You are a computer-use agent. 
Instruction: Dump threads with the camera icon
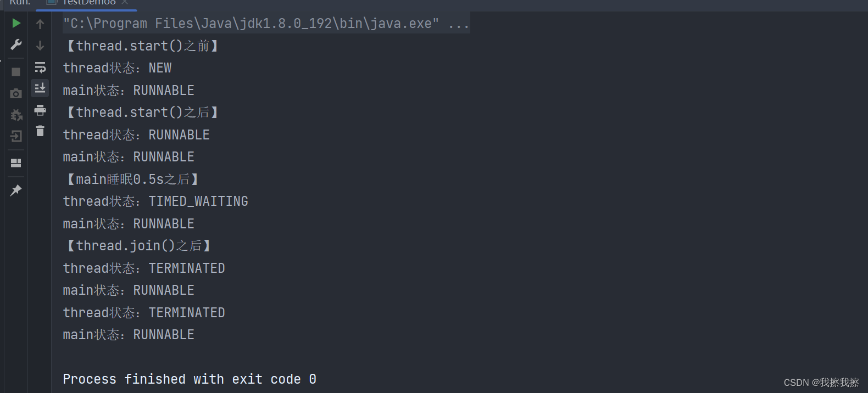pyautogui.click(x=16, y=93)
